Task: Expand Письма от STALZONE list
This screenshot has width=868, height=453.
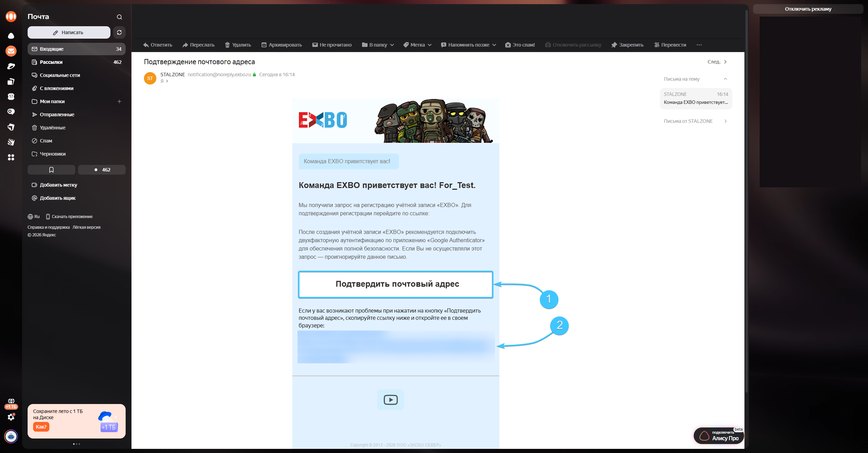Action: 695,121
